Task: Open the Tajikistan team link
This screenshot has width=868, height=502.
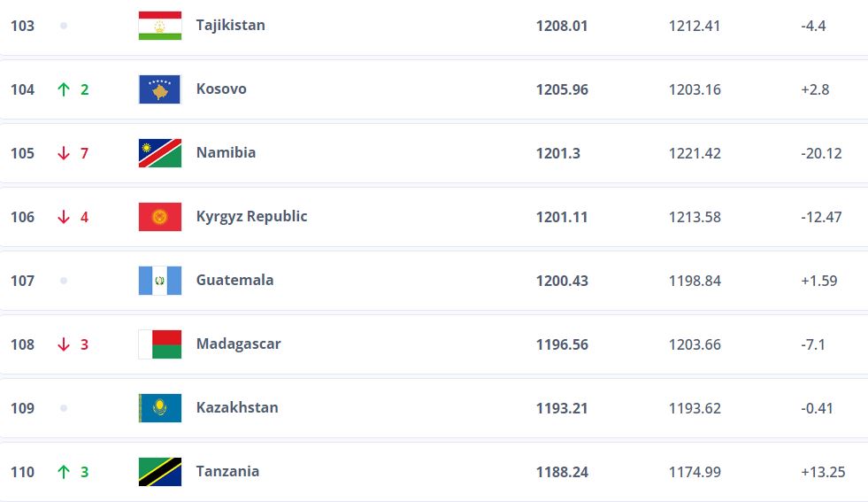Action: point(230,25)
